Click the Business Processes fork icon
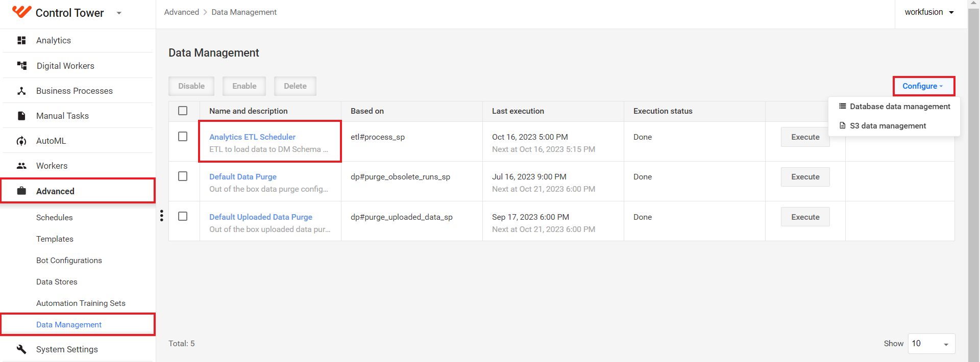 click(x=21, y=91)
